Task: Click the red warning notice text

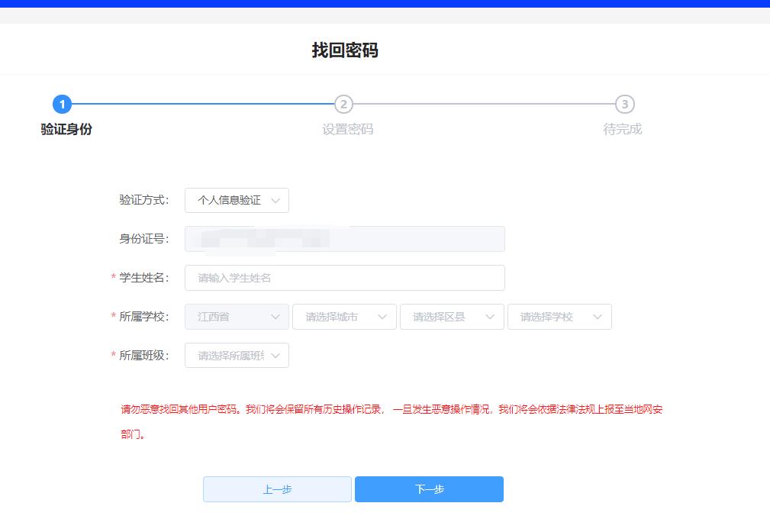Action: coord(391,410)
